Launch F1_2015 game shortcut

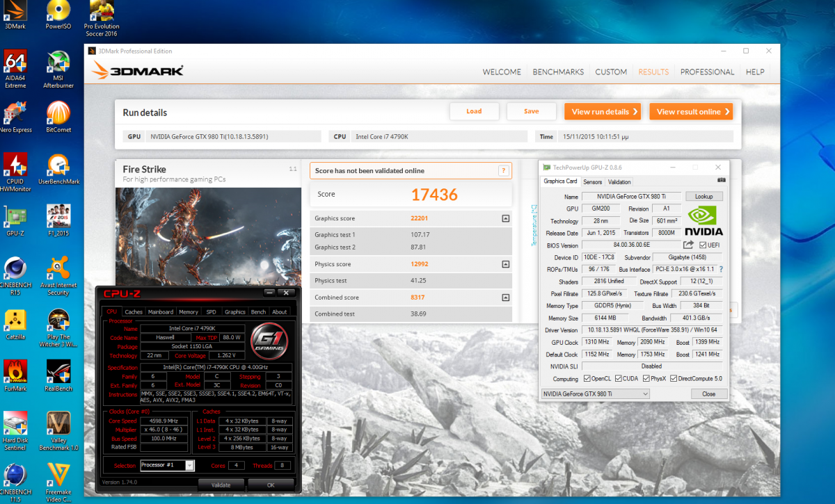pyautogui.click(x=58, y=221)
